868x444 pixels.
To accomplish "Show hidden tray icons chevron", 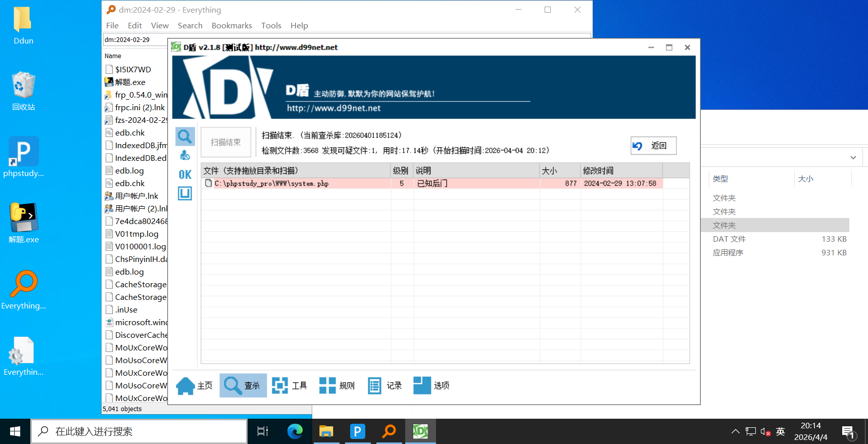I will (x=736, y=431).
